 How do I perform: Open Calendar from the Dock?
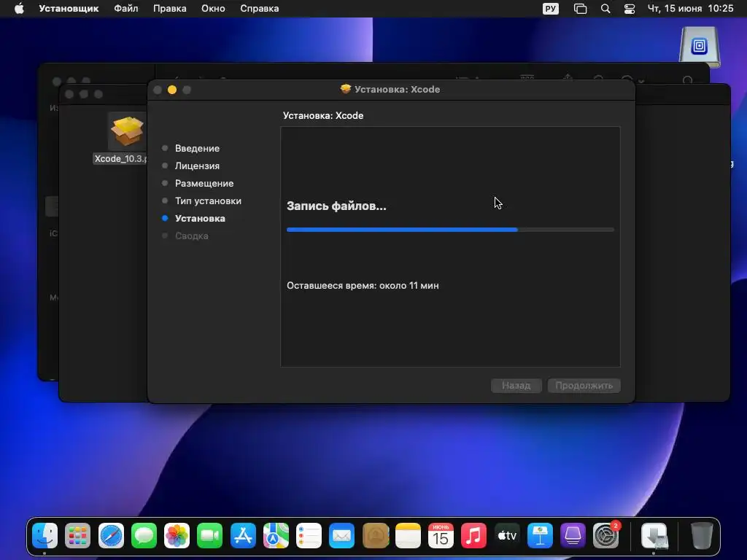pos(441,536)
